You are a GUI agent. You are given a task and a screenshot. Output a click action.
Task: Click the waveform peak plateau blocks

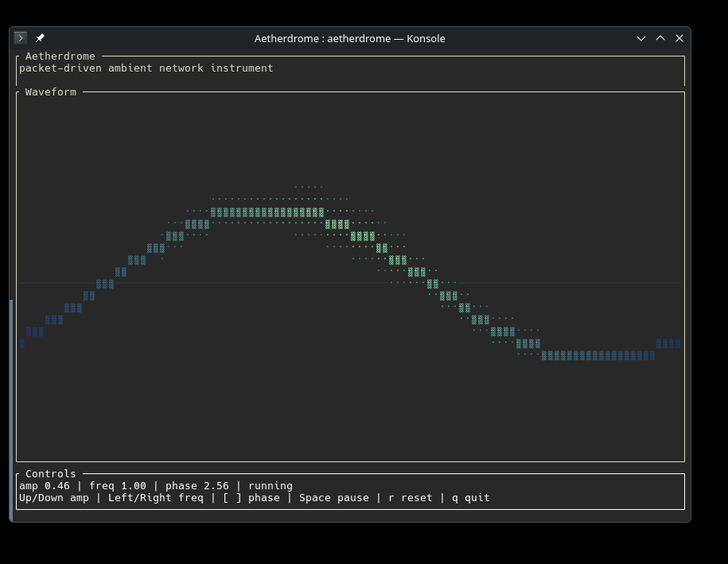pyautogui.click(x=267, y=212)
